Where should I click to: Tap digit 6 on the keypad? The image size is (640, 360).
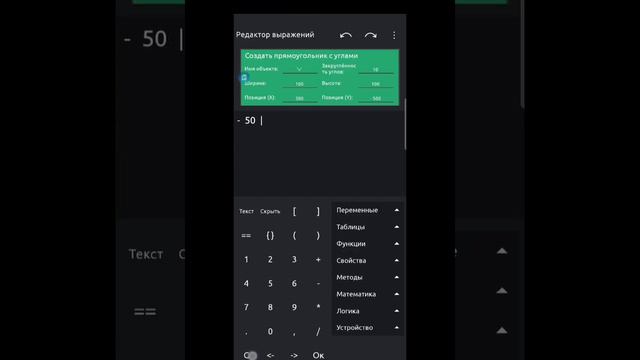294,283
